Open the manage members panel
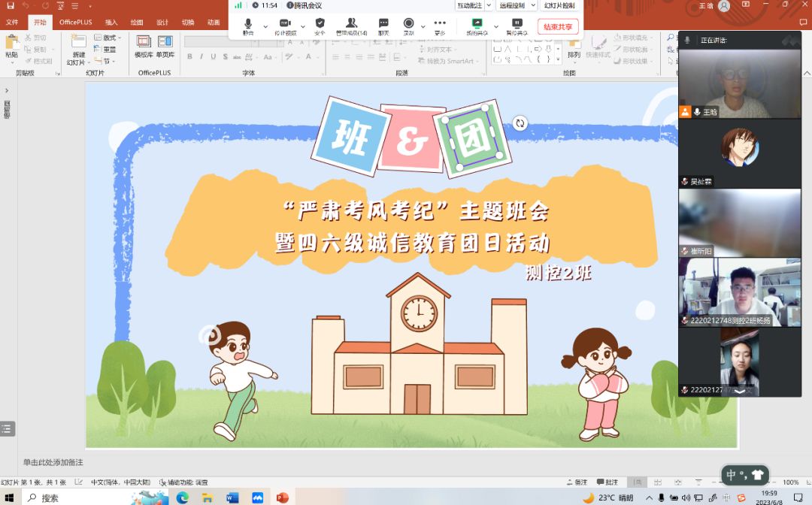The height and width of the screenshot is (505, 812). point(351,26)
